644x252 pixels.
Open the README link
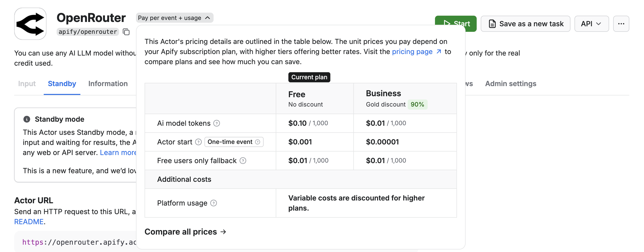coord(29,221)
